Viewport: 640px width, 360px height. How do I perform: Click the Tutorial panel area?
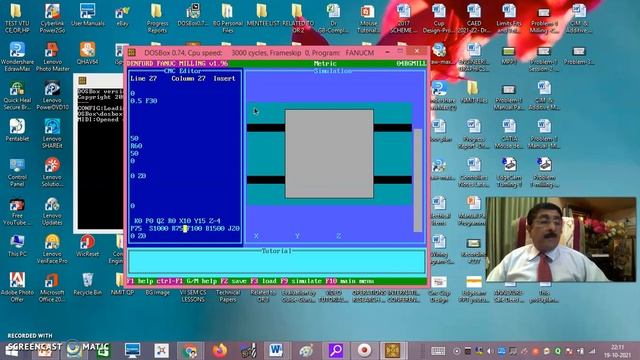coord(276,262)
